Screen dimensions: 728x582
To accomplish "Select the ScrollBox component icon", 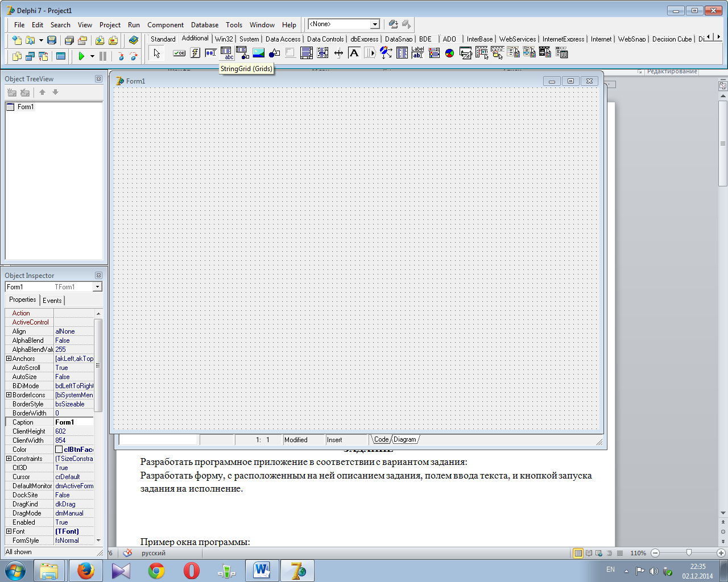I will click(x=306, y=53).
